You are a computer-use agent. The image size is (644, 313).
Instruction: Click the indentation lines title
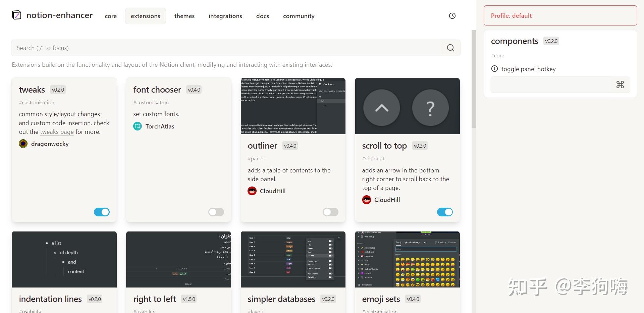pos(50,299)
